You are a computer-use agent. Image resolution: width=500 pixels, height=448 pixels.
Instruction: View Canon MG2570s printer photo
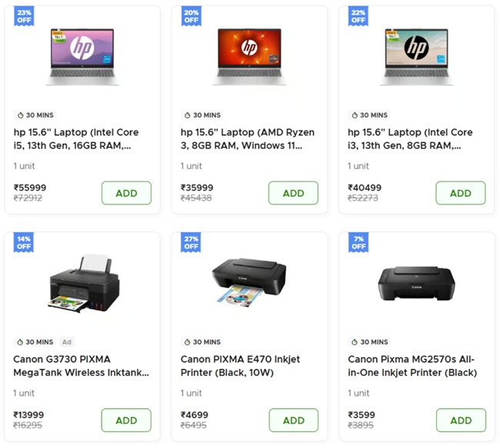[x=416, y=283]
